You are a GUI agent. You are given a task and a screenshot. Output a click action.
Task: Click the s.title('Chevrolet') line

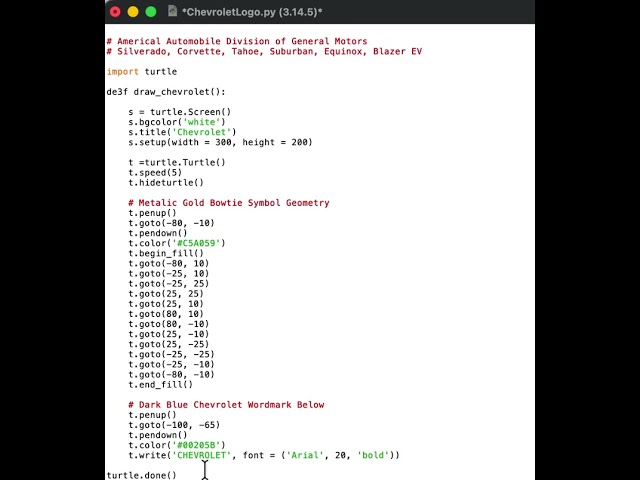tap(182, 132)
